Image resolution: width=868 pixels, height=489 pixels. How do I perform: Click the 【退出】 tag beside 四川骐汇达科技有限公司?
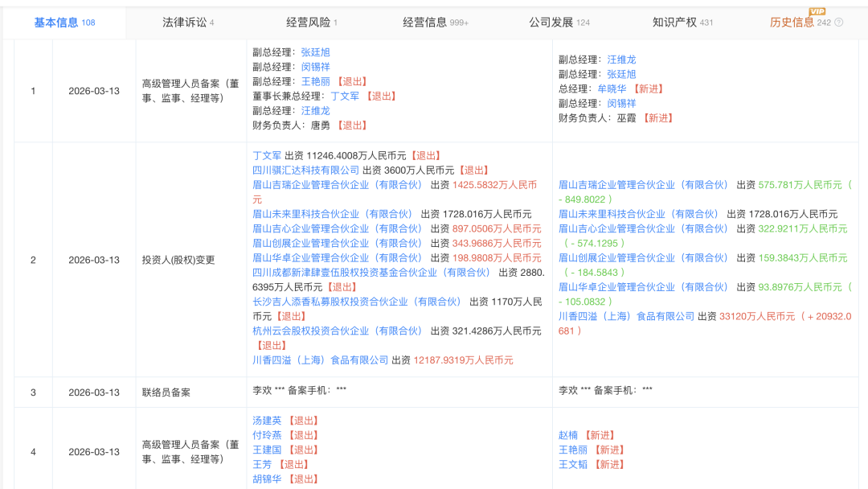(473, 170)
